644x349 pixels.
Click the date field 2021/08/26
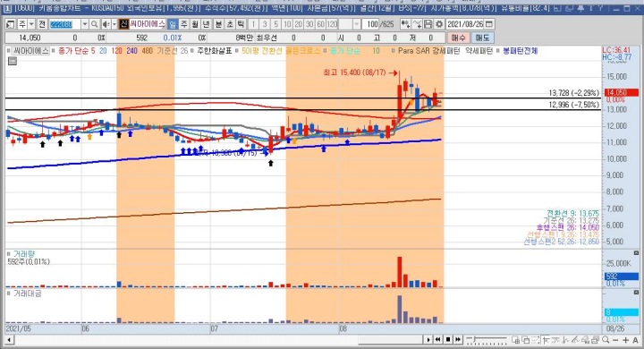coord(465,24)
